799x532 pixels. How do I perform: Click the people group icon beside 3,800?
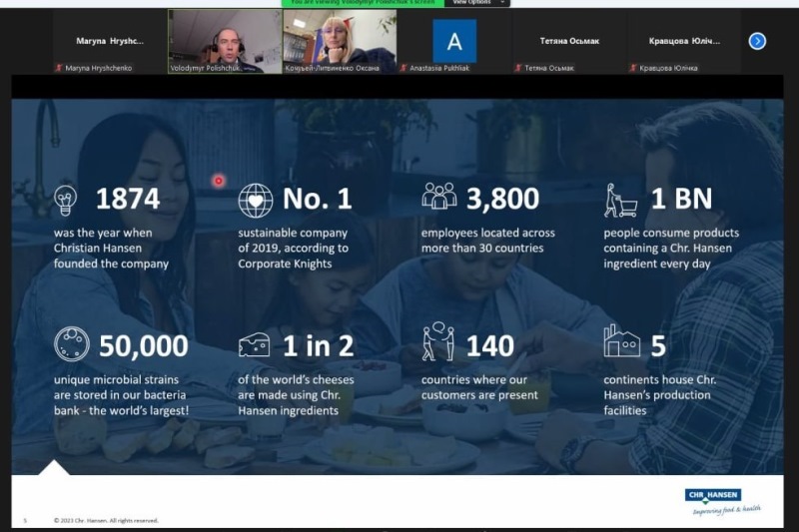[x=439, y=196]
